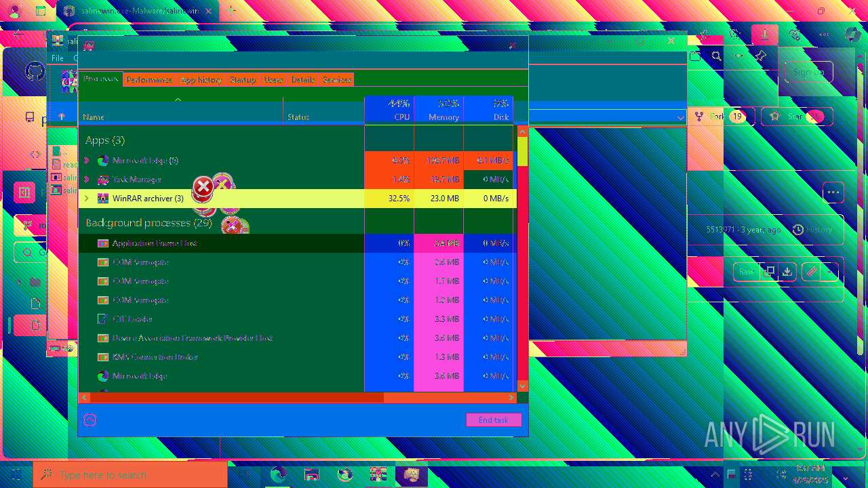The image size is (868, 488).
Task: Click the browser downloads icon
Action: tap(765, 34)
